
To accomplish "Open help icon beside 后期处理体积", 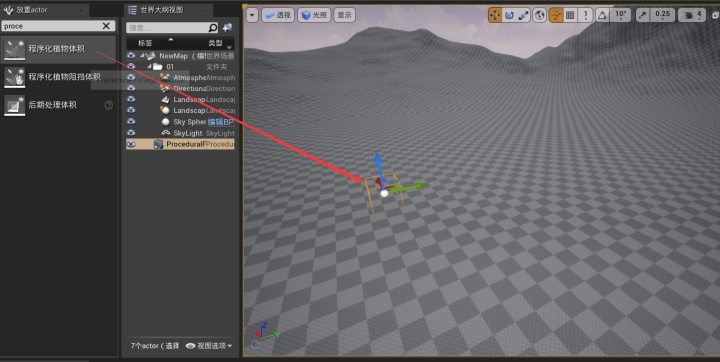I will pyautogui.click(x=109, y=105).
